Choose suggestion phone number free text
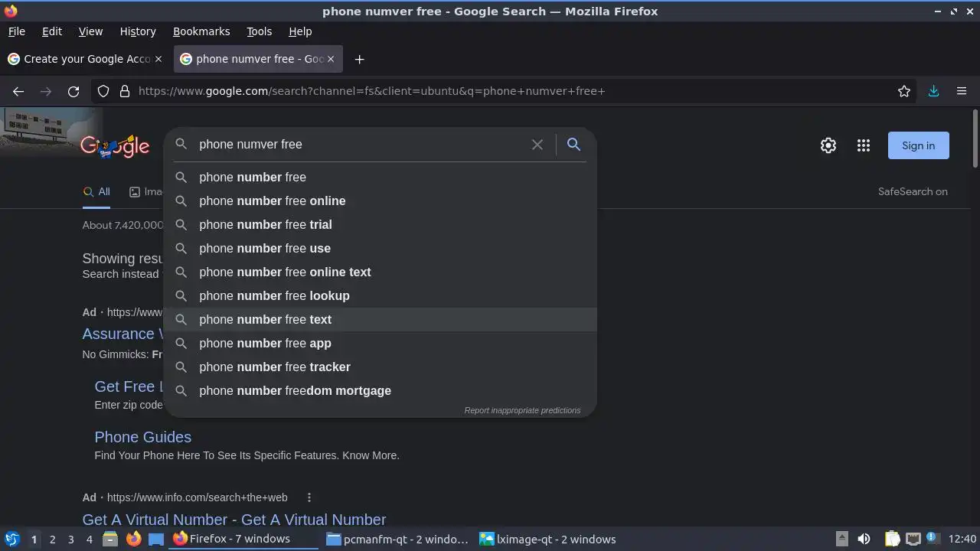Screen dimensions: 980x551 pyautogui.click(x=381, y=319)
